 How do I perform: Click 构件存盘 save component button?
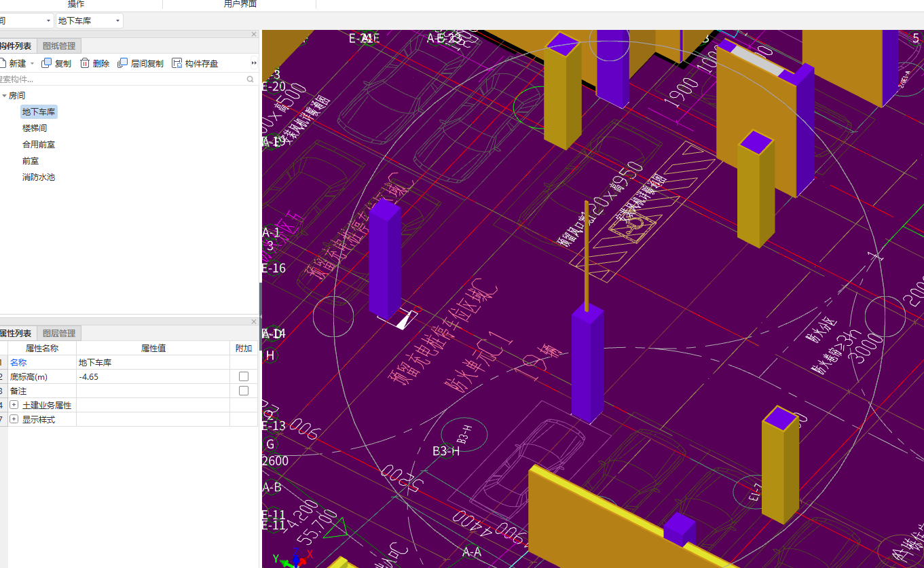[196, 63]
